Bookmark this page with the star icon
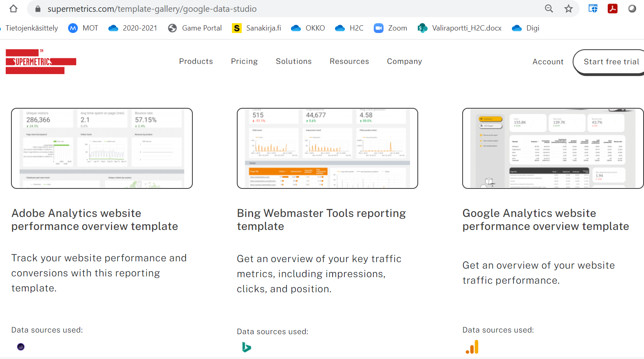Viewport: 644px width, 359px height. coord(569,9)
